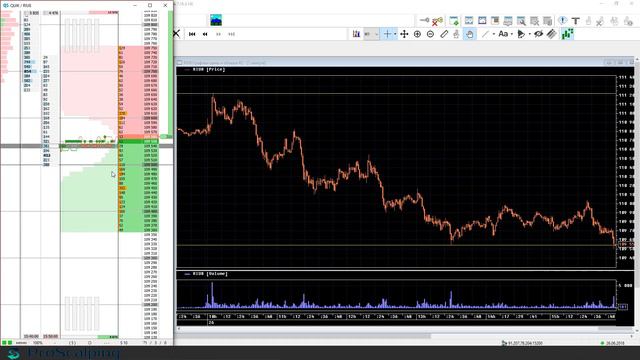Viewport: 640px width, 360px height.
Task: Click the bold T text icon in top toolbar
Action: pyautogui.click(x=576, y=20)
